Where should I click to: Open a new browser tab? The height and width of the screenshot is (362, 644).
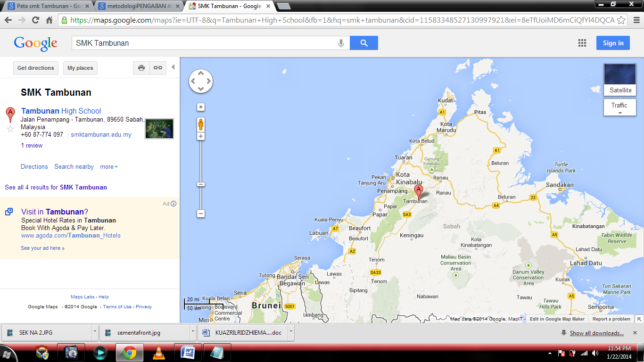pyautogui.click(x=283, y=6)
